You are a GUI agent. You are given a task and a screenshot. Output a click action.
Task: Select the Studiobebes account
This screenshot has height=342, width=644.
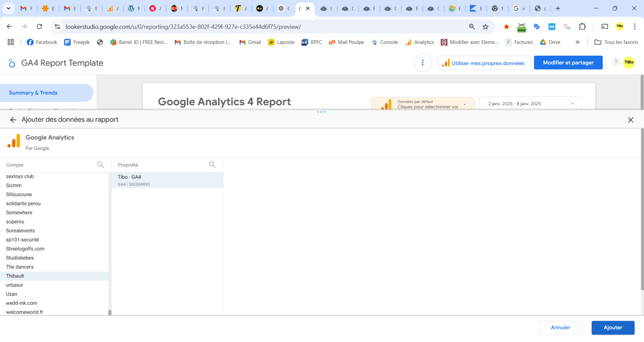point(54,258)
